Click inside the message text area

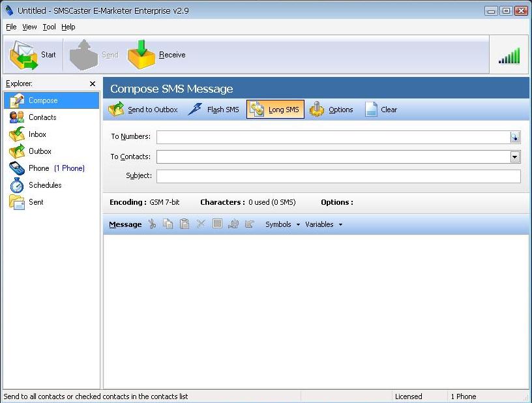316,312
